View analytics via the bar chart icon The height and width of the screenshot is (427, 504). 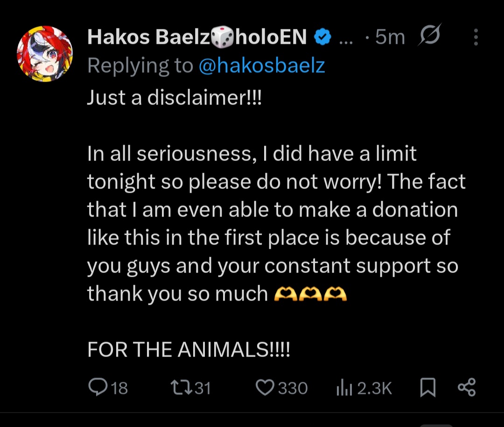[344, 388]
